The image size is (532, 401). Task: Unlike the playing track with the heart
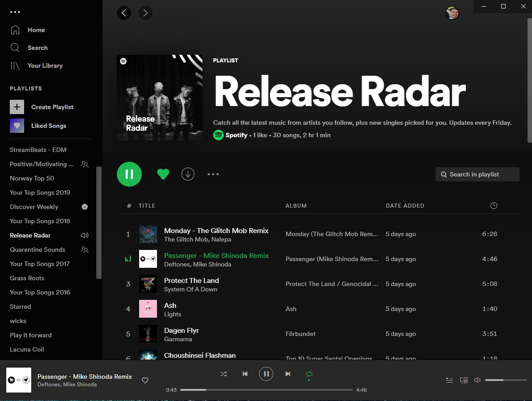coord(145,380)
